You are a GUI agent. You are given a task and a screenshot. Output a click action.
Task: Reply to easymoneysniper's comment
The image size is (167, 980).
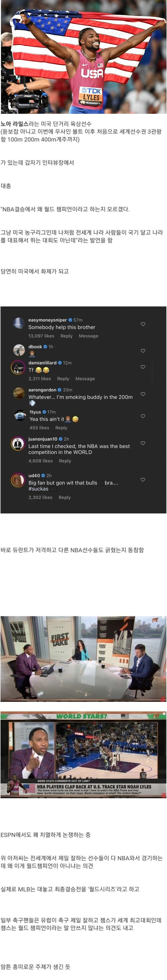tap(66, 336)
